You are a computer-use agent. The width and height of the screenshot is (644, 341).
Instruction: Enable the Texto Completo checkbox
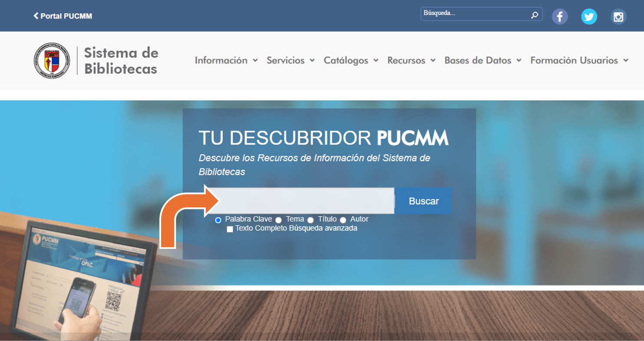[x=230, y=229]
